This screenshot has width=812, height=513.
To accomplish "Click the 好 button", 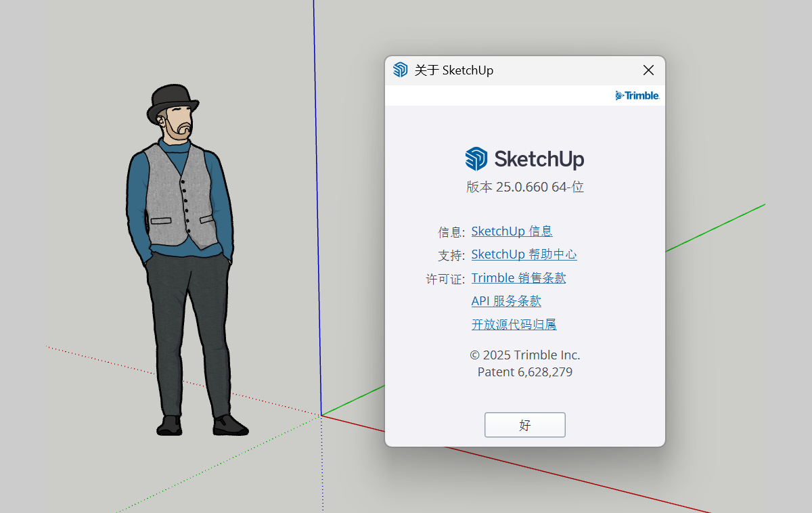I will tap(525, 425).
